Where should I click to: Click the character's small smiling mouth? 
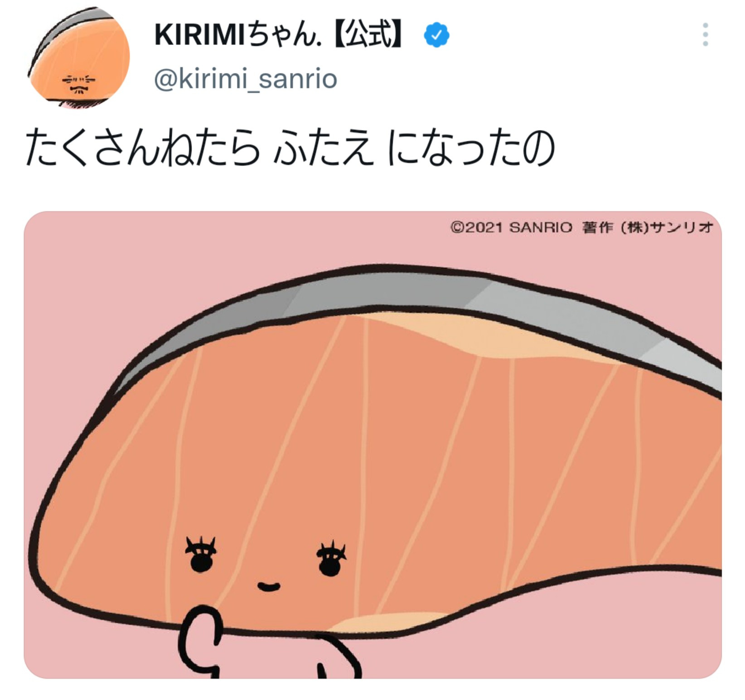click(269, 587)
